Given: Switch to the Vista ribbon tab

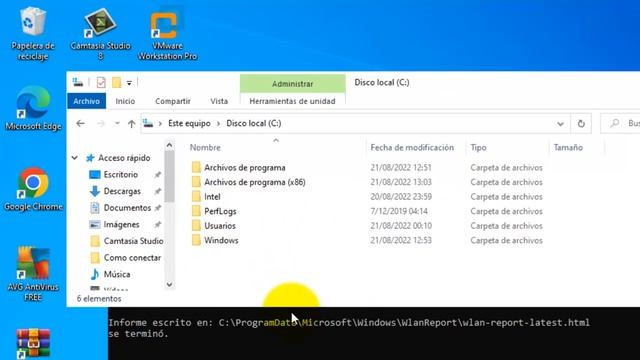Looking at the screenshot, I should (219, 101).
